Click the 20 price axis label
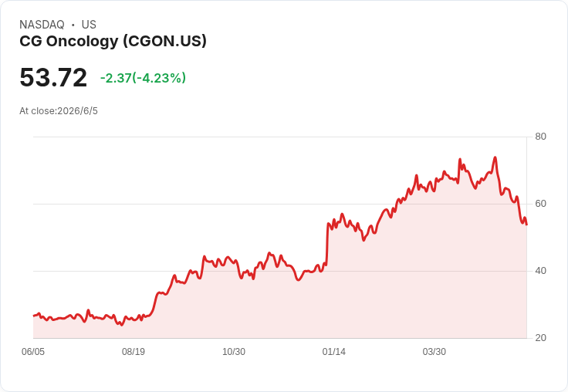This screenshot has height=392, width=568. pos(540,338)
